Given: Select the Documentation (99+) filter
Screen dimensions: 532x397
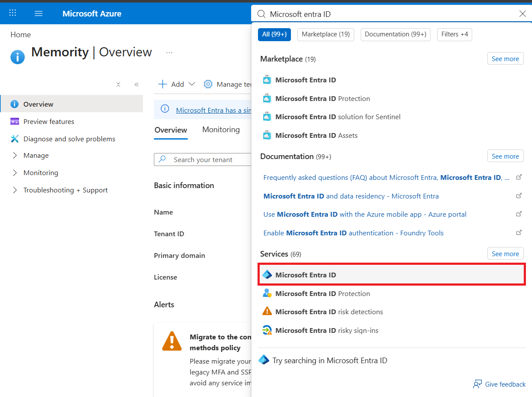Looking at the screenshot, I should pos(395,34).
